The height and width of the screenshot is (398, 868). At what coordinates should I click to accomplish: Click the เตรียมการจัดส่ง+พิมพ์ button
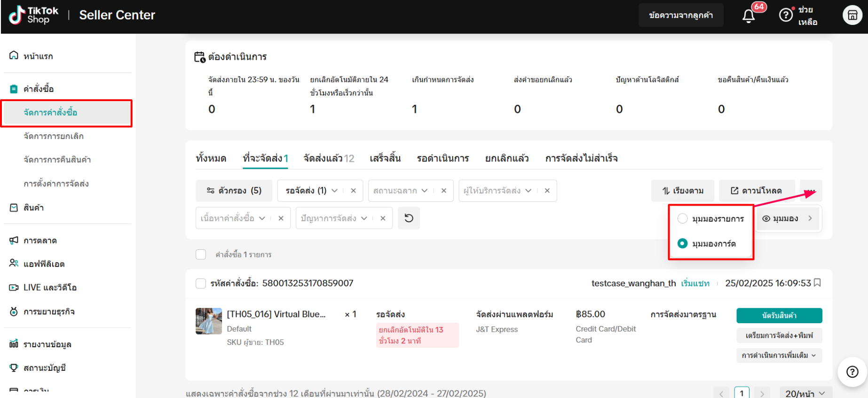tap(779, 335)
